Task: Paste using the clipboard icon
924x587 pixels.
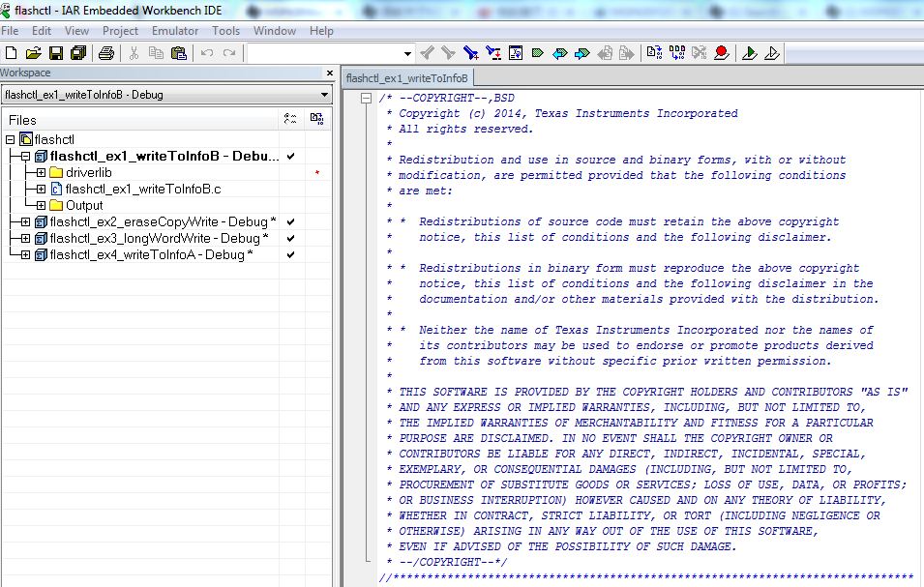Action: click(179, 53)
